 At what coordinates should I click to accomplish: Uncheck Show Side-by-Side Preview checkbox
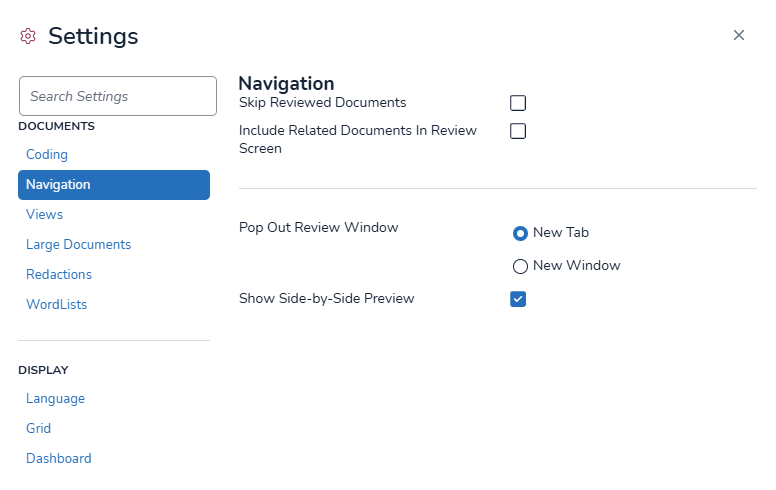coord(518,299)
